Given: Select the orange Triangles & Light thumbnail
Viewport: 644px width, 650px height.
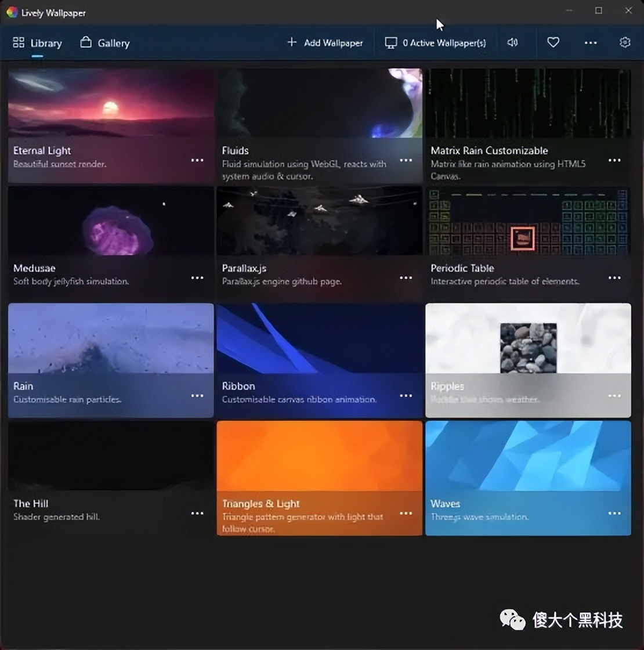Looking at the screenshot, I should (x=320, y=456).
